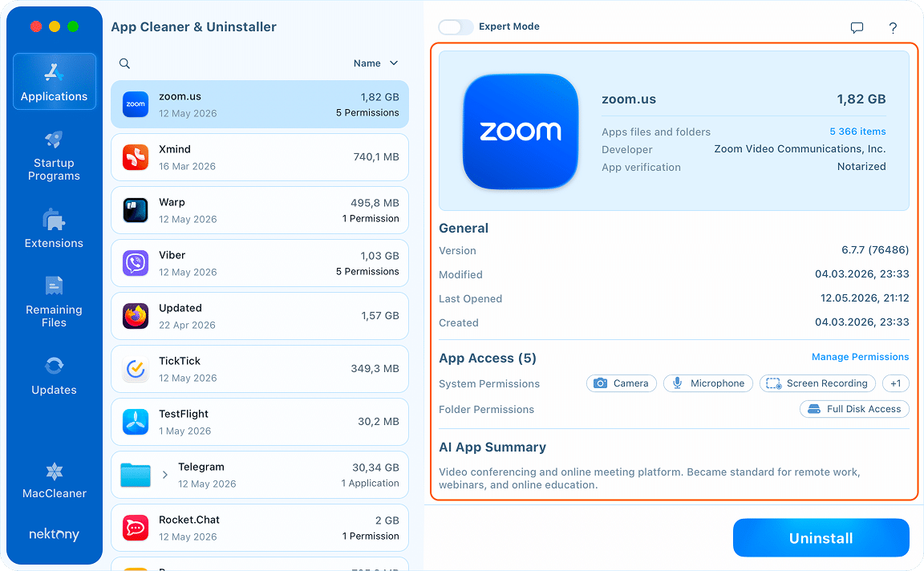Click the camera glyph in Camera badge
The height and width of the screenshot is (571, 924).
click(x=600, y=383)
